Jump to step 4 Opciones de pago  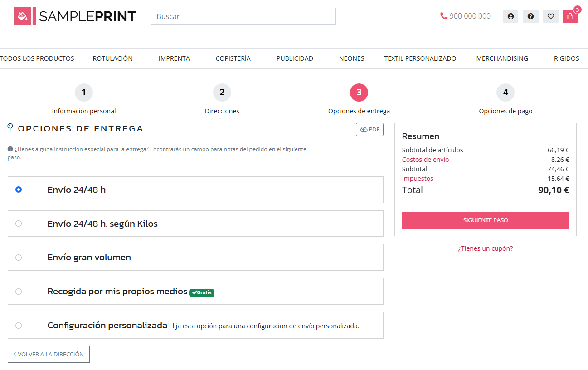pos(505,92)
